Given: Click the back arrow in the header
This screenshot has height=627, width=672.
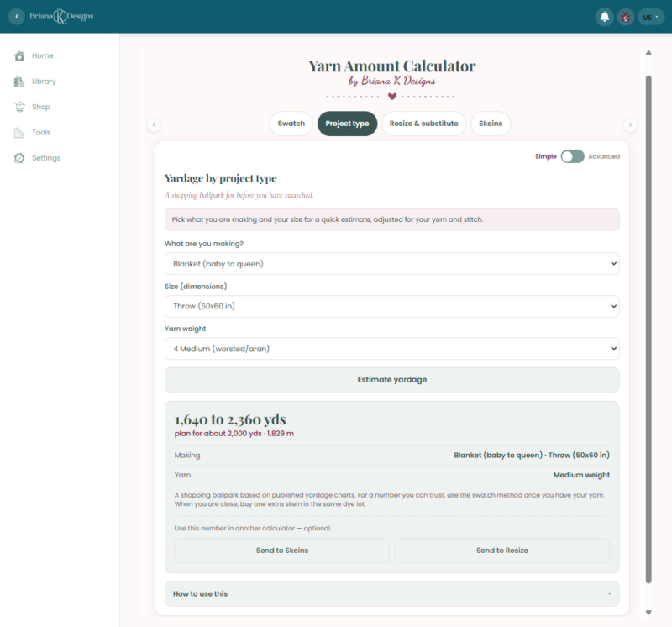Looking at the screenshot, I should point(17,17).
